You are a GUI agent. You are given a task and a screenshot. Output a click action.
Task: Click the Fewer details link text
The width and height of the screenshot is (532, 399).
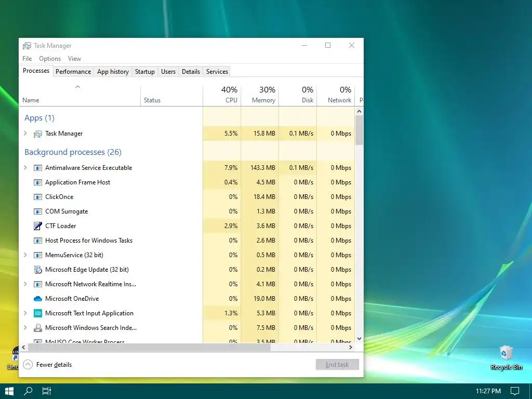click(x=54, y=365)
